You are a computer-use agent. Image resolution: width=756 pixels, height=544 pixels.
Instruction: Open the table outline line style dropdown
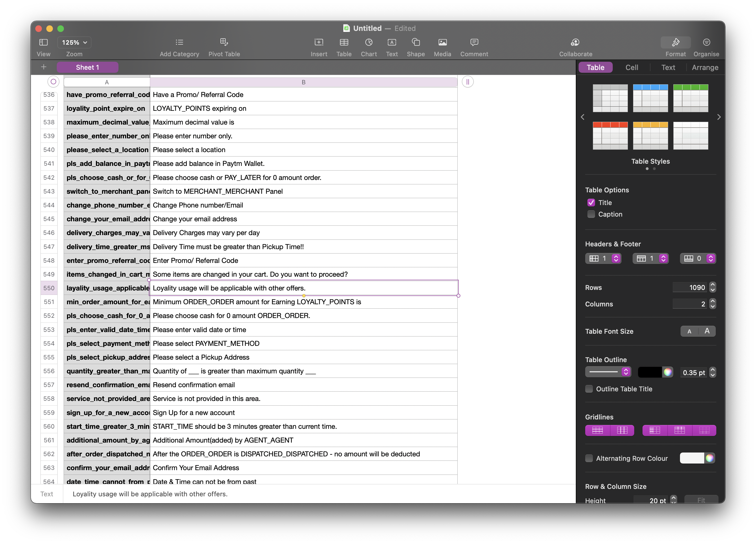point(608,372)
